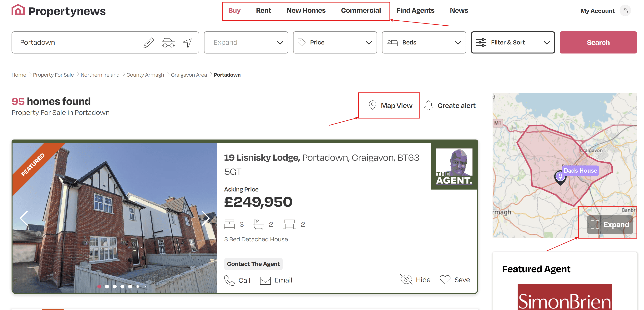Screen dimensions: 644x310
Task: Open My Account profile avatar icon
Action: pyautogui.click(x=625, y=11)
